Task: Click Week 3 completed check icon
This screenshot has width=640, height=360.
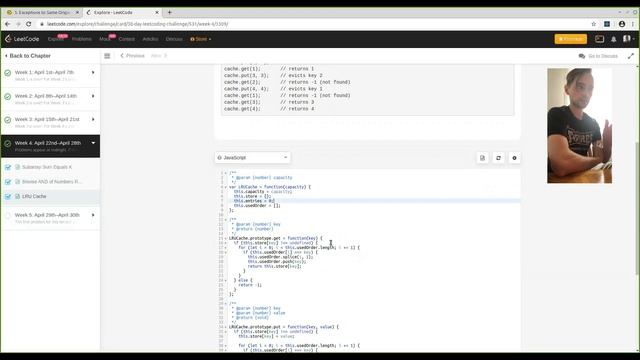Action: 7,120
